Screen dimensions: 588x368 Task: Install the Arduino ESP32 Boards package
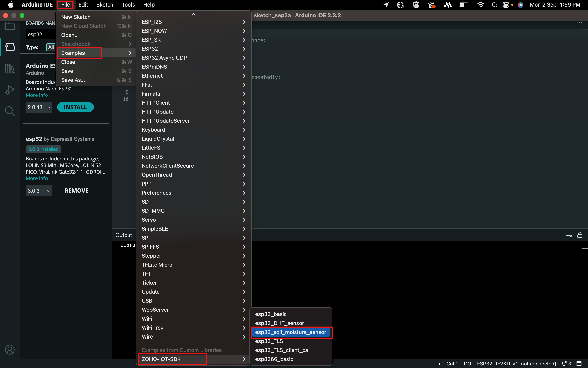pos(75,107)
